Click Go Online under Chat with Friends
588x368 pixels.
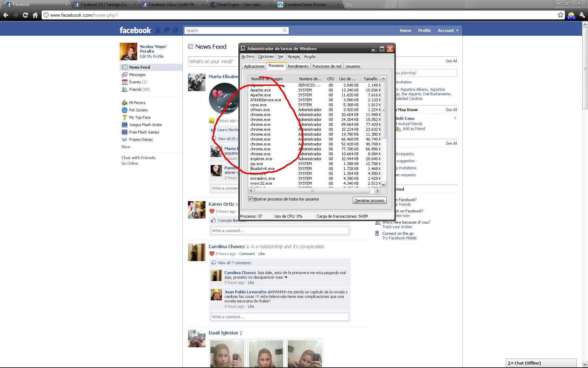coord(129,163)
